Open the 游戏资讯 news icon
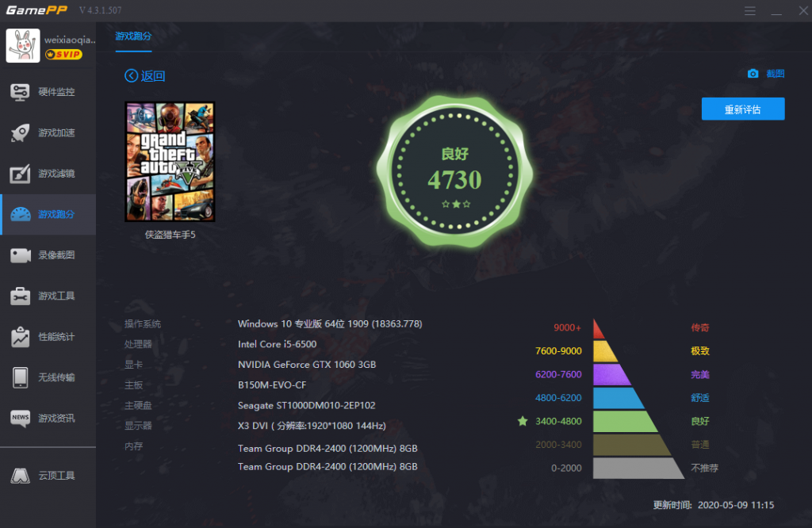 click(x=20, y=419)
